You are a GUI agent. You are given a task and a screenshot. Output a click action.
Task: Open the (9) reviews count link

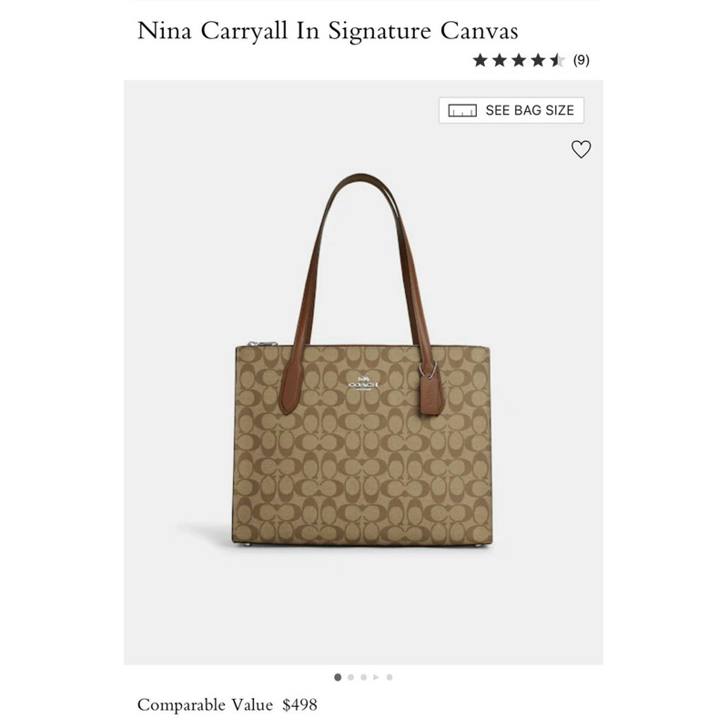click(x=581, y=60)
